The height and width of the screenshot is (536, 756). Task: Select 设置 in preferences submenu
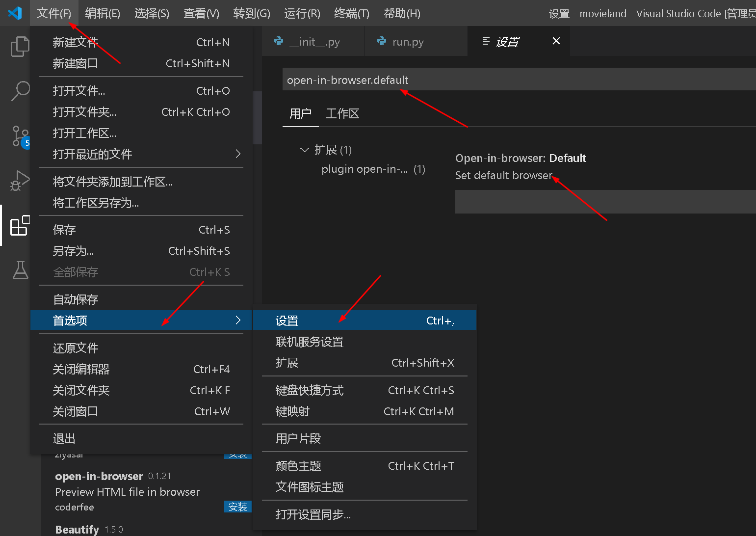click(x=365, y=321)
